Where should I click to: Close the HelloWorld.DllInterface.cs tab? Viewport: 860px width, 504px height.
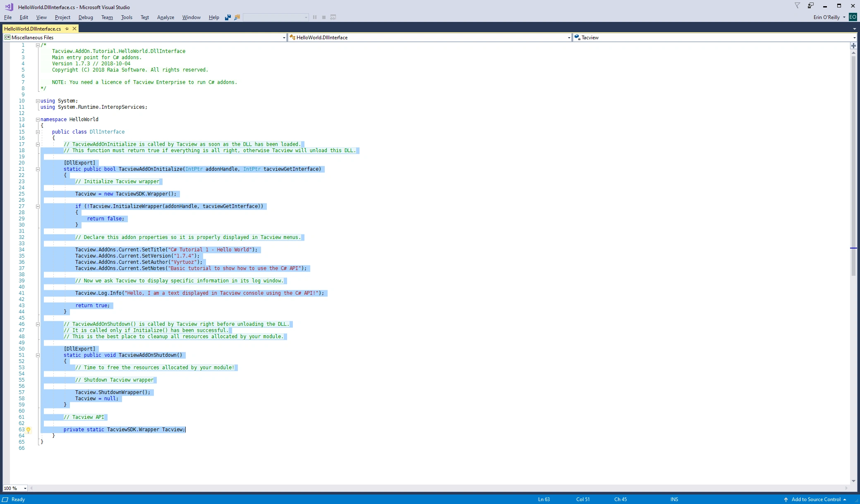pos(74,29)
